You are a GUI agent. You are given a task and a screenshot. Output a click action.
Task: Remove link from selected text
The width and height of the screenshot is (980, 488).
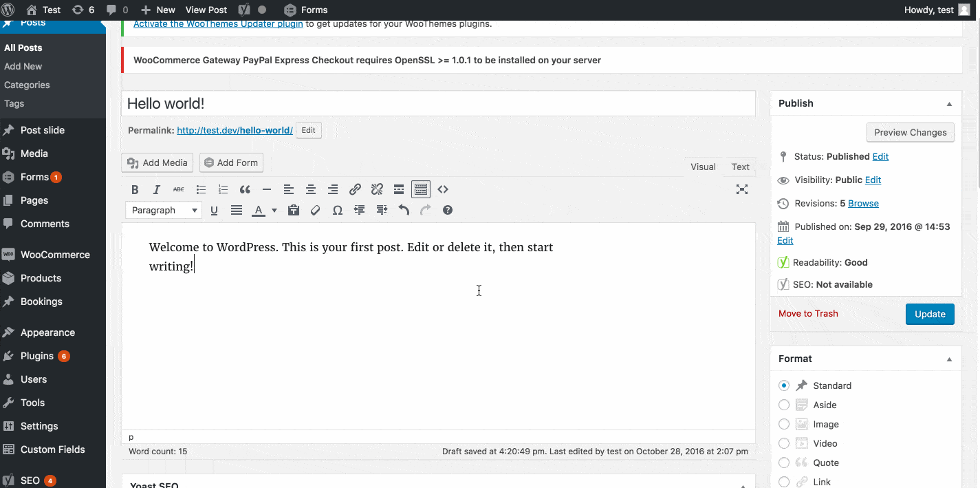pos(377,189)
